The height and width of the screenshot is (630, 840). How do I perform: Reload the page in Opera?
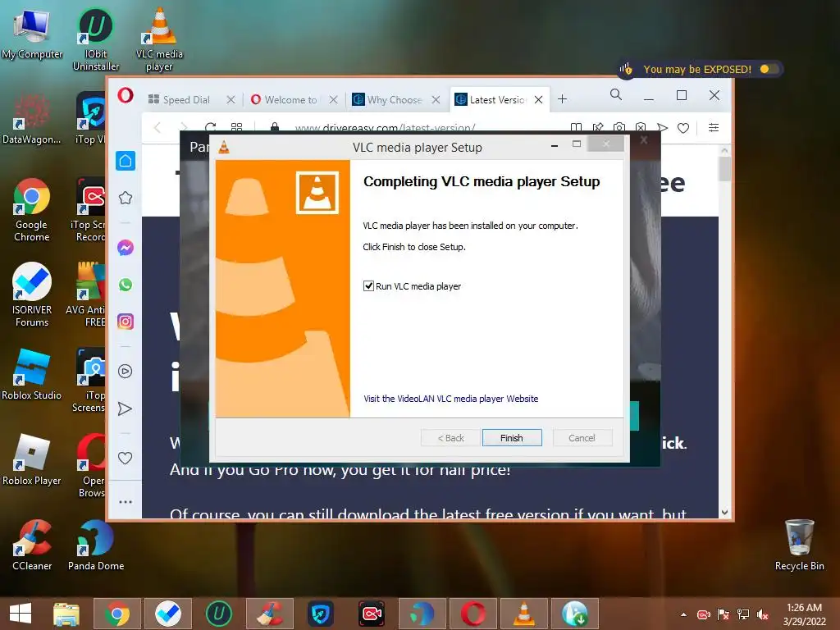210,127
